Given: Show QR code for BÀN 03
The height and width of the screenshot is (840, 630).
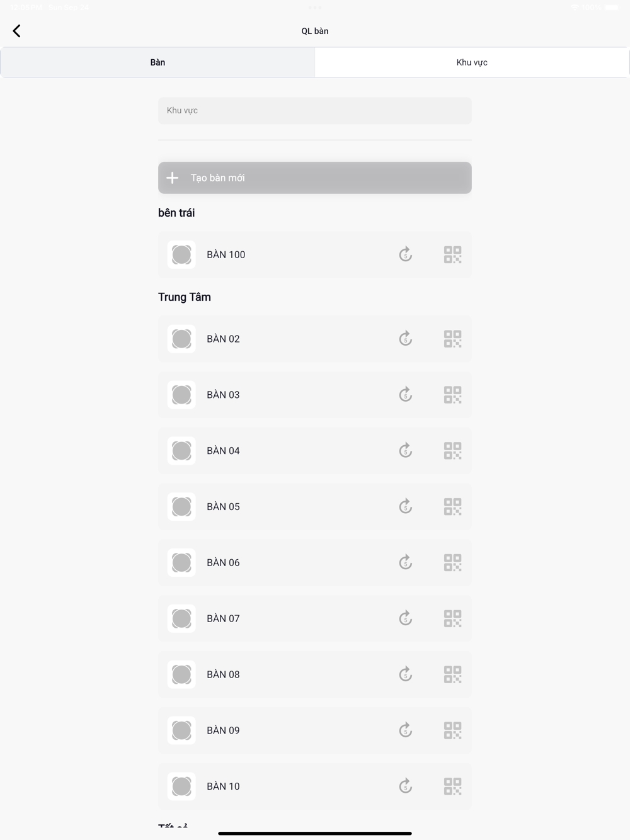Looking at the screenshot, I should click(452, 395).
